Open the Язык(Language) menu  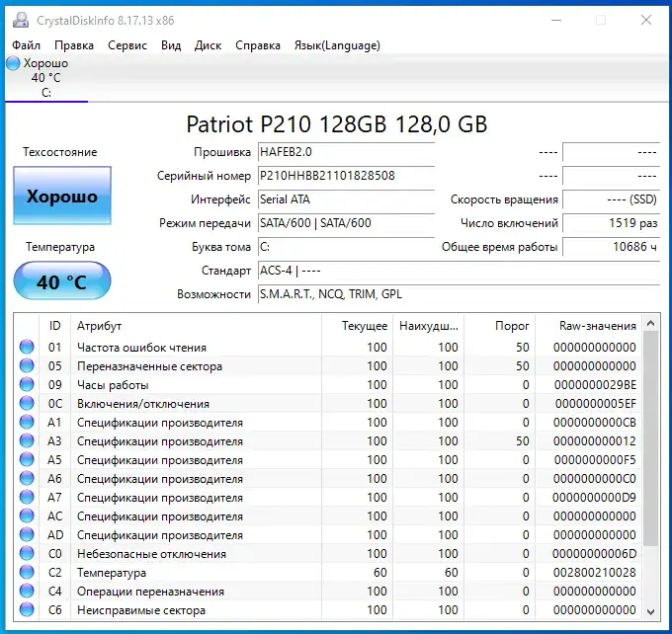[337, 45]
